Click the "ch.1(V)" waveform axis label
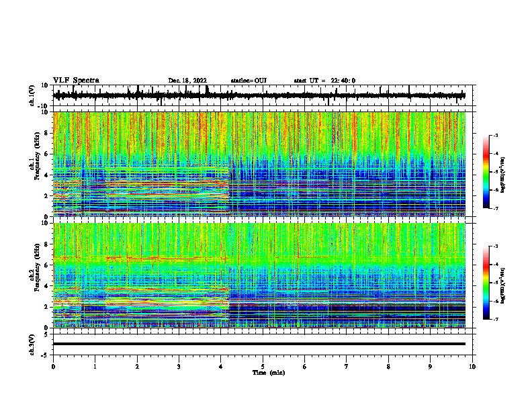Image resolution: width=532 pixels, height=411 pixels. [x=32, y=95]
